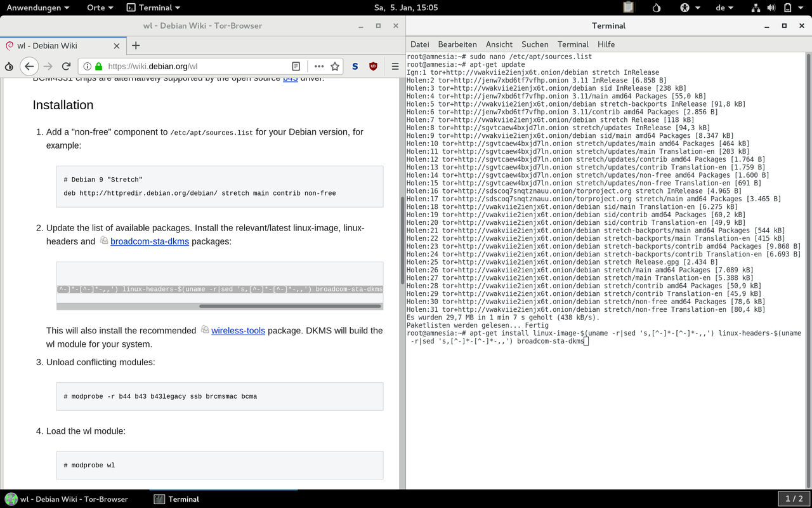The width and height of the screenshot is (812, 508).
Task: Click horizontal scrollbar under the apt-get code block
Action: click(x=291, y=306)
